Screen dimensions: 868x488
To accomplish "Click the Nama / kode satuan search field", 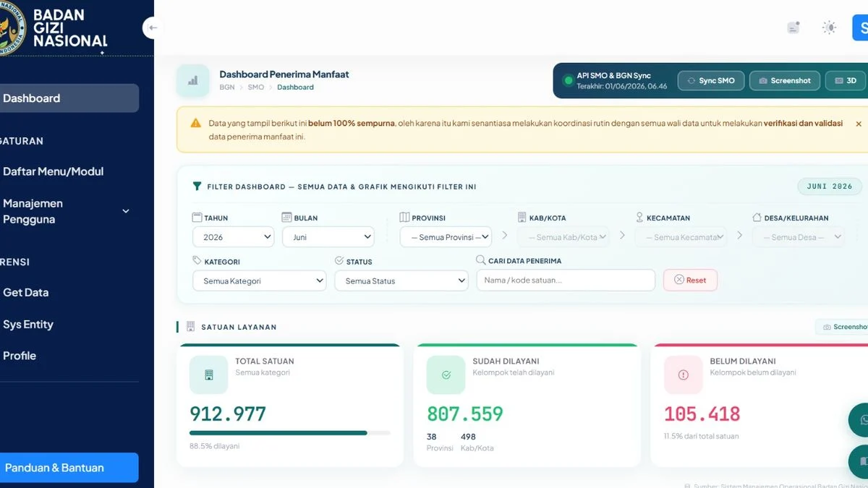I will [566, 281].
